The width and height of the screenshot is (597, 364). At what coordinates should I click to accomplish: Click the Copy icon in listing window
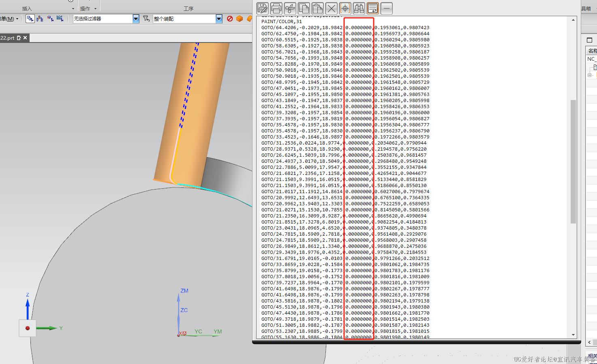coord(304,8)
